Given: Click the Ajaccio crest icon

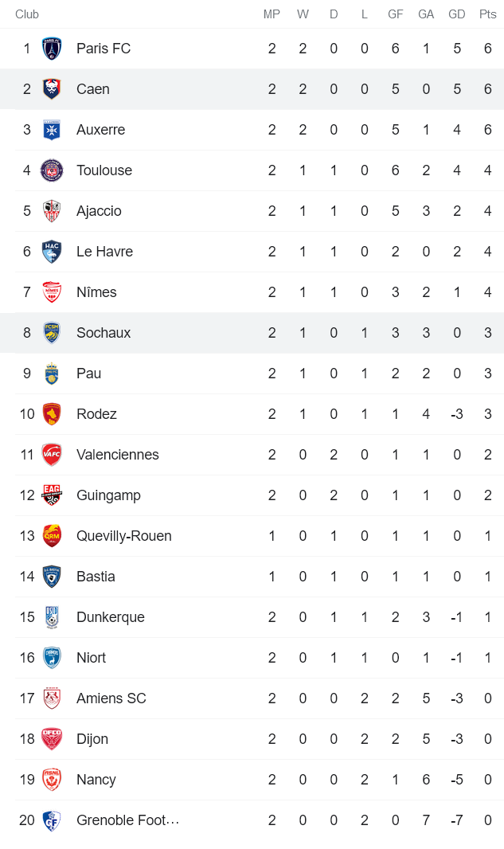Looking at the screenshot, I should click(52, 211).
